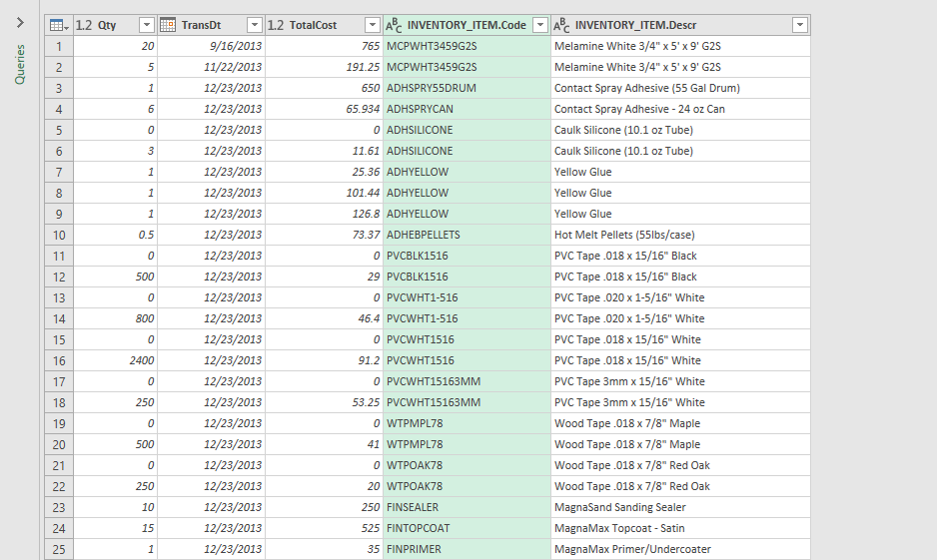Viewport: 937px width, 560px height.
Task: Click the text type icon for INVENTORY_ITEM.Code
Action: (395, 25)
